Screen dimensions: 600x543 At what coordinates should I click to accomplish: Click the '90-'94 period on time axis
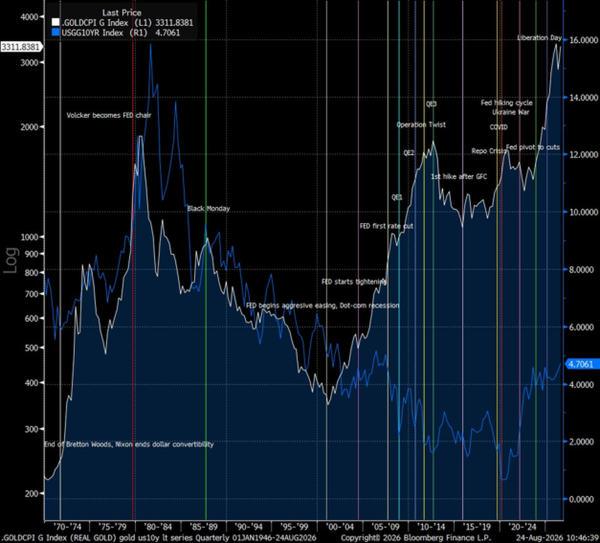pyautogui.click(x=249, y=527)
